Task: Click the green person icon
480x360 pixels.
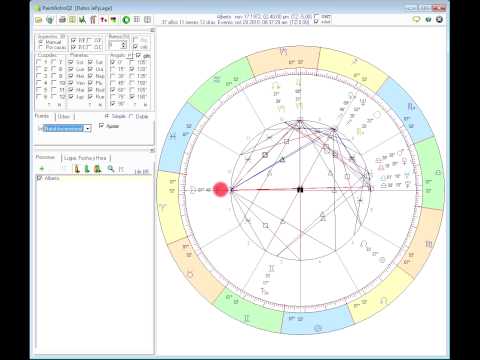Action: point(87,169)
